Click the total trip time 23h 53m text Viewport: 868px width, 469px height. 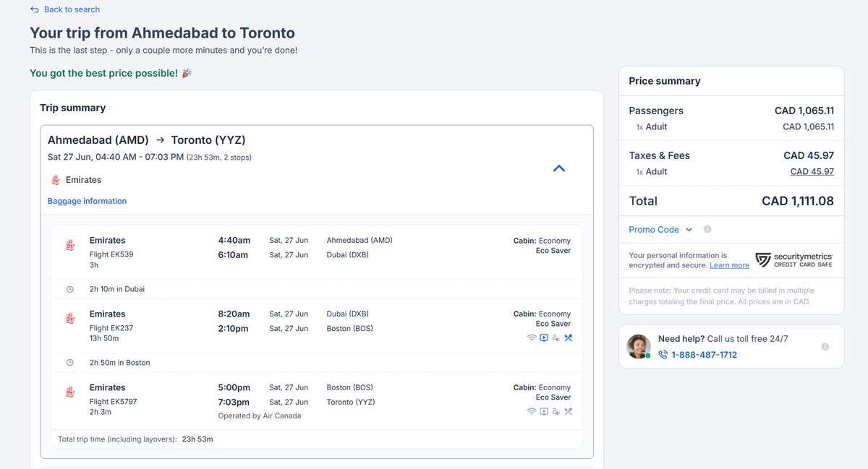[x=197, y=439]
